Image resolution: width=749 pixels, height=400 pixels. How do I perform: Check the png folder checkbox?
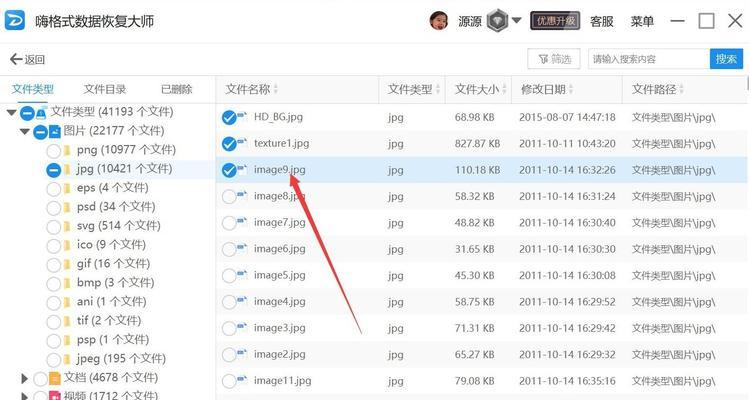pyautogui.click(x=54, y=151)
